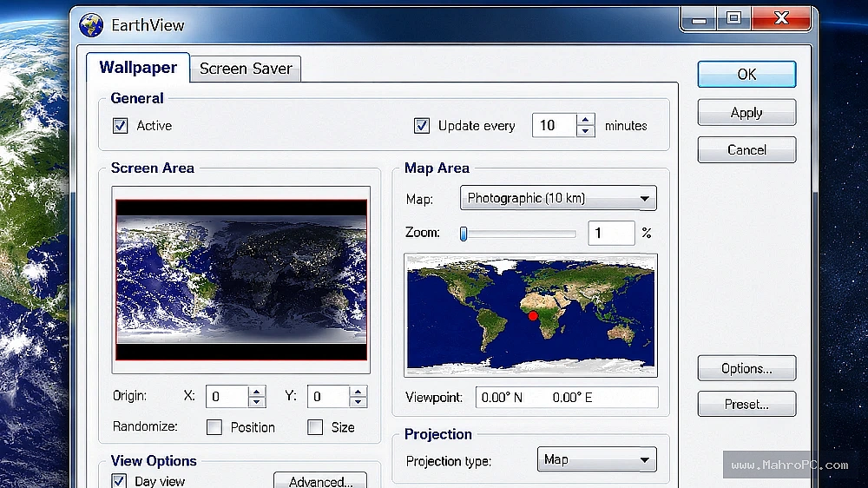Toggle the Update every checkbox
This screenshot has height=488, width=868.
422,126
